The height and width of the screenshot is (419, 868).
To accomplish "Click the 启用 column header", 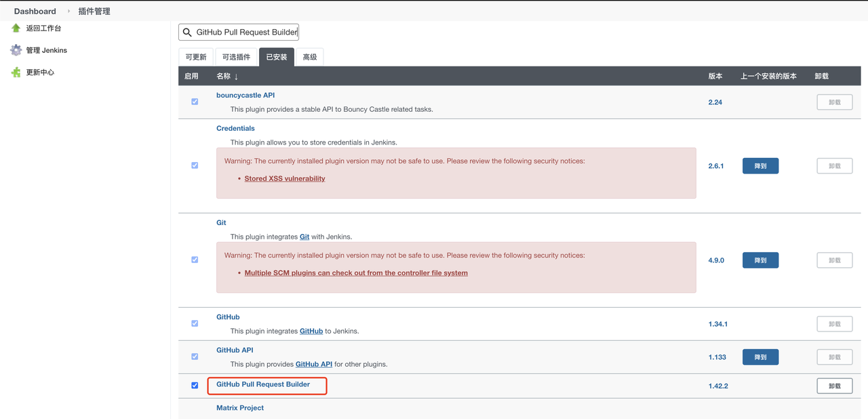I will coord(191,76).
